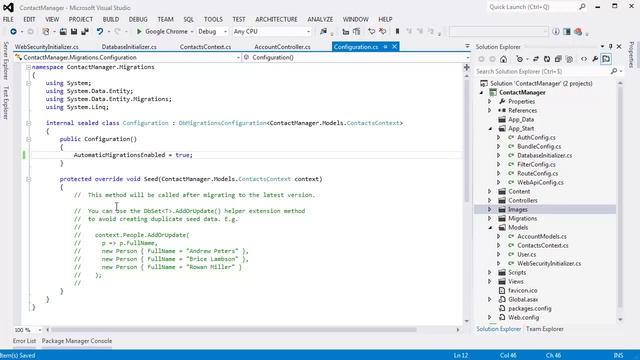
Task: Open the Google Chrome browser dropdown arrow
Action: click(192, 32)
